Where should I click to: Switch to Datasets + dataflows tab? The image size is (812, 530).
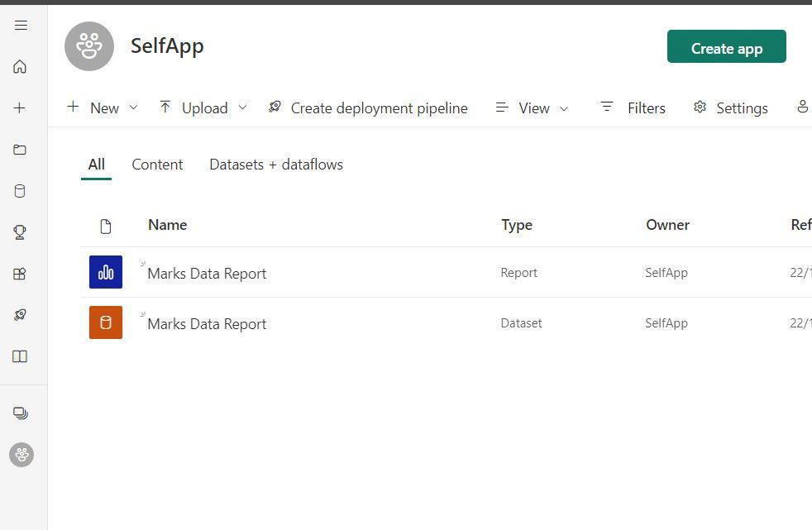[x=276, y=165]
